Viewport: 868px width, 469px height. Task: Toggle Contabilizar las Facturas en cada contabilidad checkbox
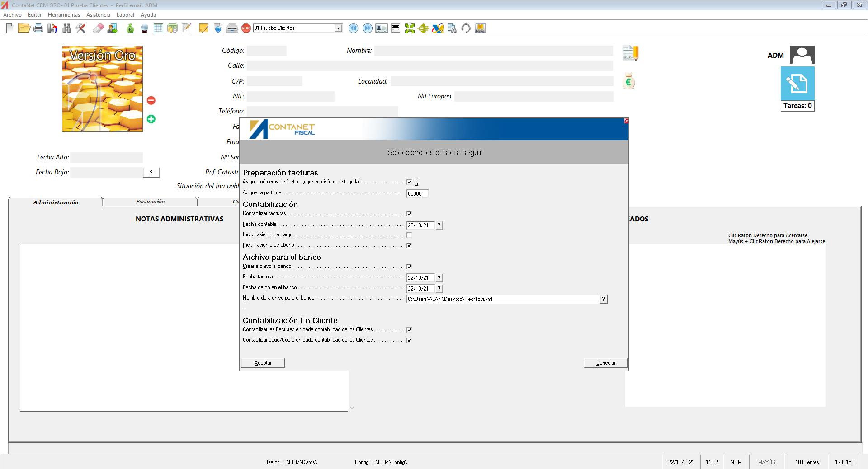[409, 330]
